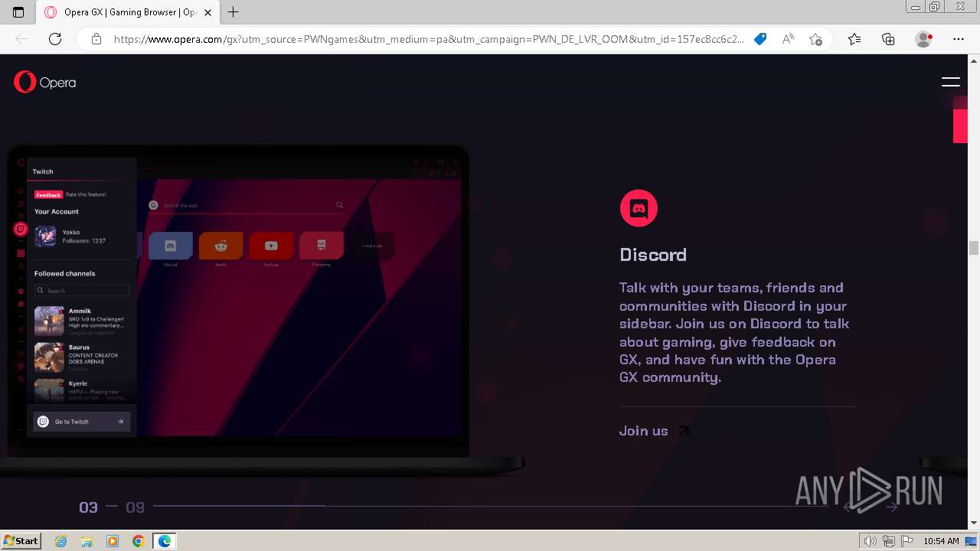The width and height of the screenshot is (980, 551).
Task: Open Collections
Action: [x=888, y=39]
